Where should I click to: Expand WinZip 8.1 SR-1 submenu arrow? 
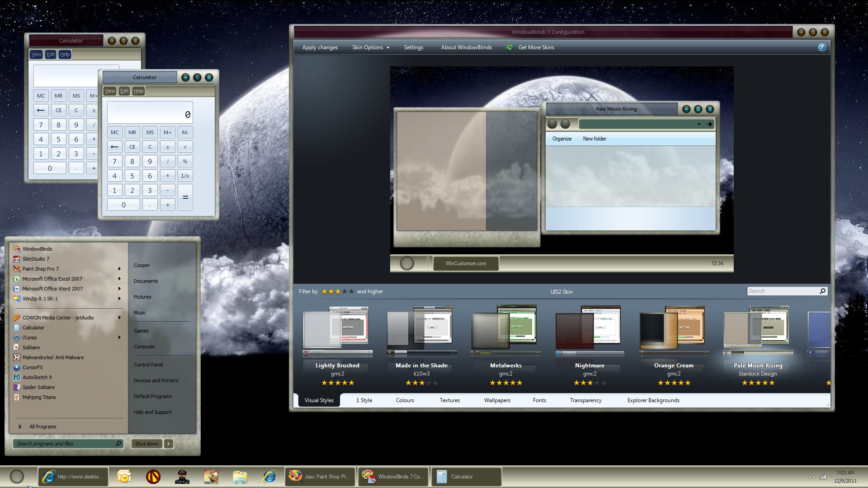point(119,299)
